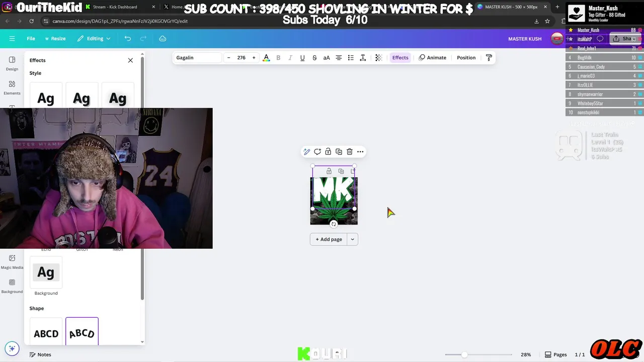The image size is (644, 362).
Task: Adjust the zoom slider
Action: 464,354
